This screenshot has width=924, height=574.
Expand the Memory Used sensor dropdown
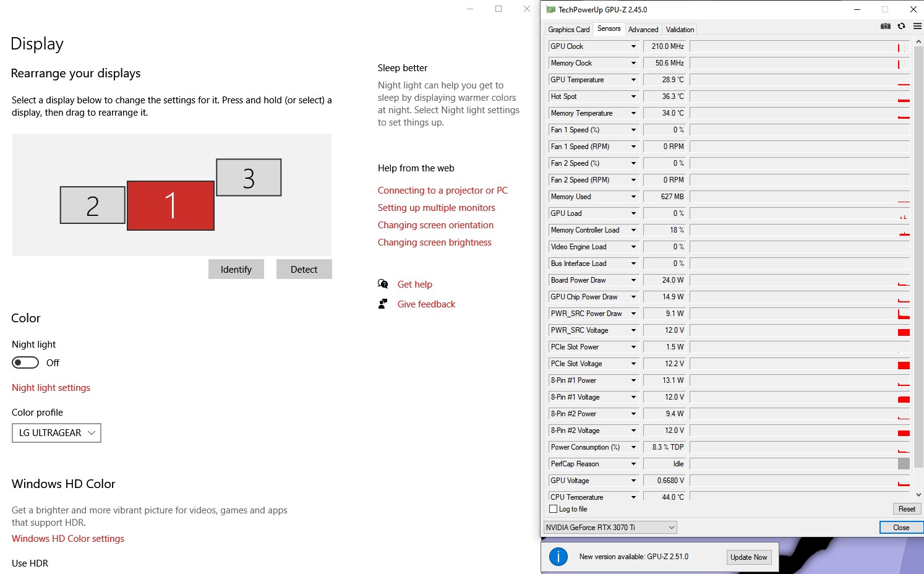coord(633,197)
